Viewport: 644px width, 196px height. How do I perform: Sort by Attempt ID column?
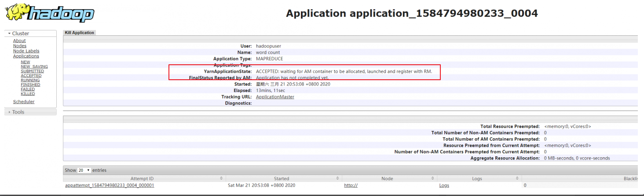point(144,178)
